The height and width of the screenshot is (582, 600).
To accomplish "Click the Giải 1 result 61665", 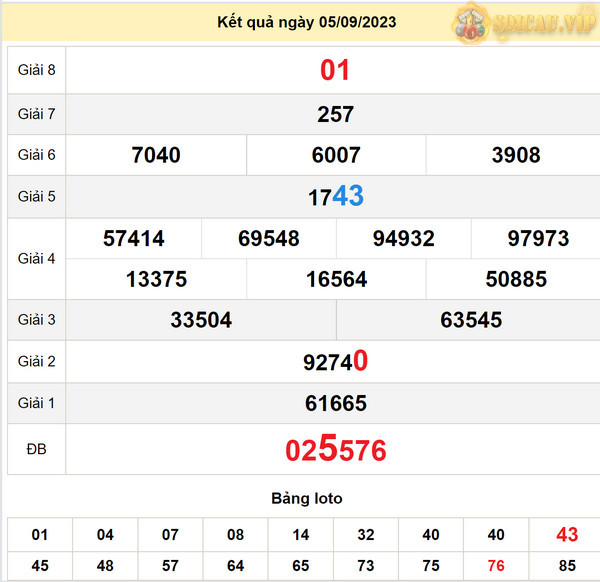I will point(335,403).
